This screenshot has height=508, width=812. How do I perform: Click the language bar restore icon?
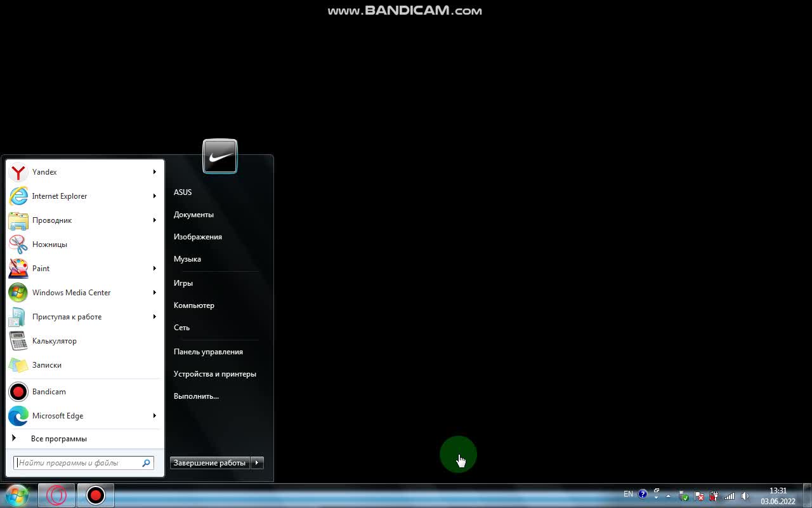tap(657, 490)
